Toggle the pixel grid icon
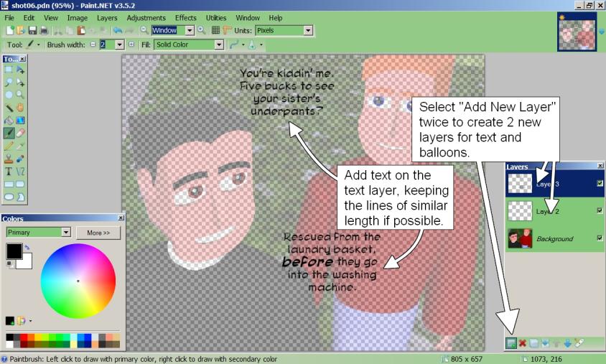 tap(215, 30)
